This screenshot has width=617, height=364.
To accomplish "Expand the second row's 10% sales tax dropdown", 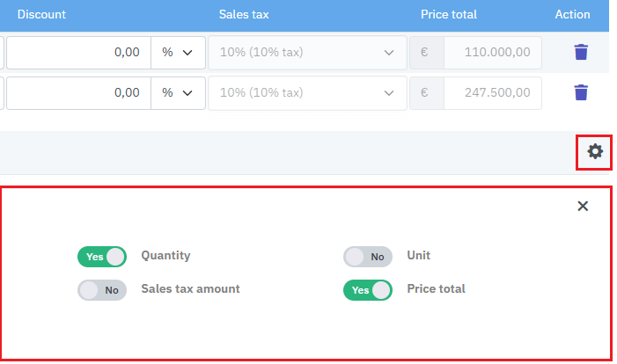I will click(x=307, y=92).
